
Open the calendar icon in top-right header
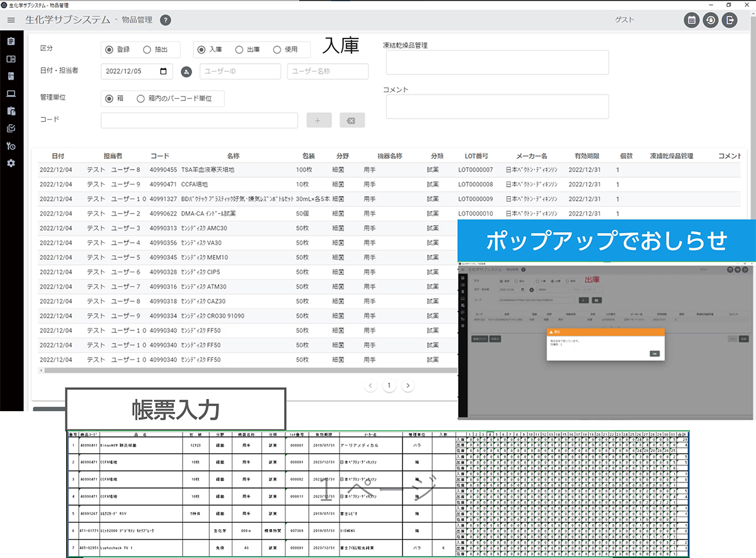click(692, 20)
